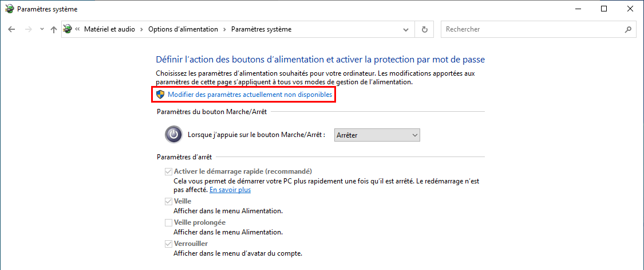Click the magnifying glass search icon

pyautogui.click(x=627, y=30)
